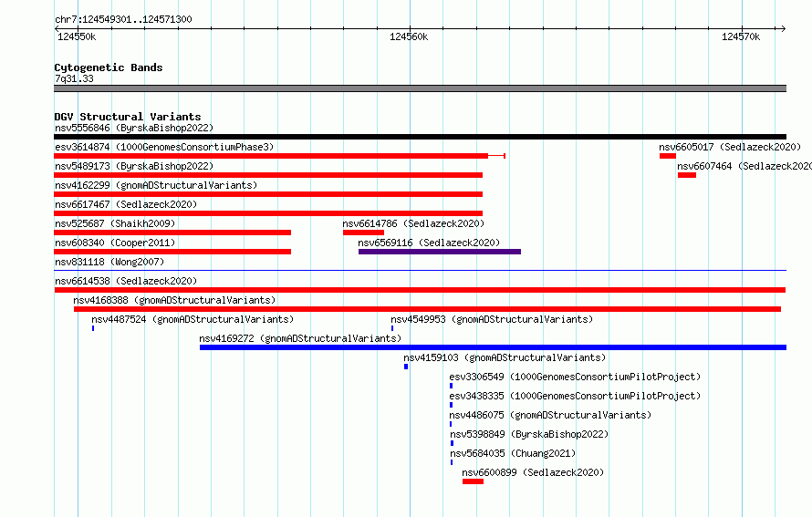The image size is (812, 517).
Task: Open the nsv6614786 (Sedlazeck2020) label
Action: 413,223
